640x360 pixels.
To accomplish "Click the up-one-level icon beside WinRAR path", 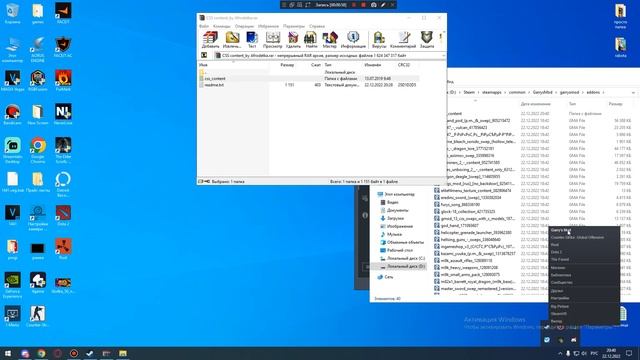I will click(204, 55).
